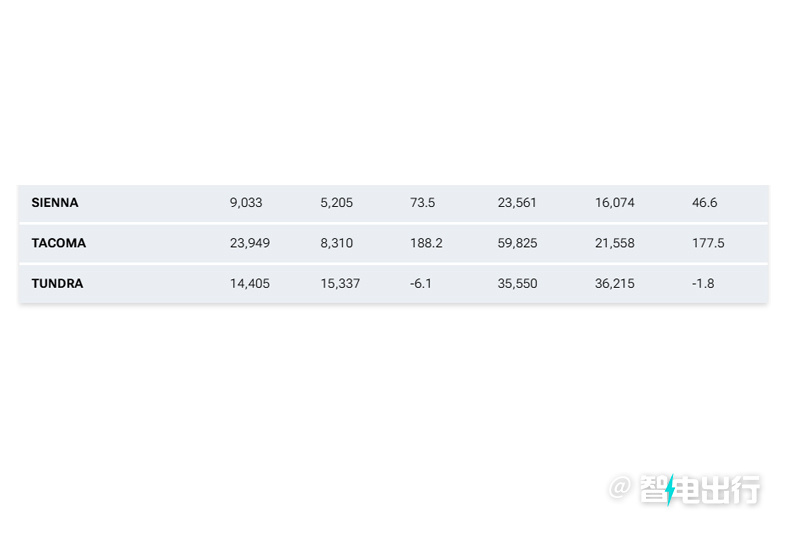The height and width of the screenshot is (533, 800).
Task: Select the SIENNA row label
Action: pos(55,202)
